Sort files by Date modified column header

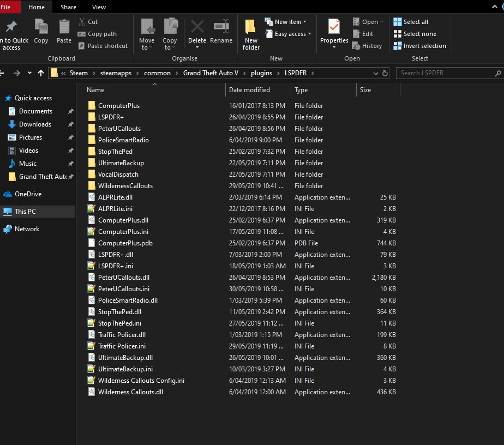coord(249,90)
